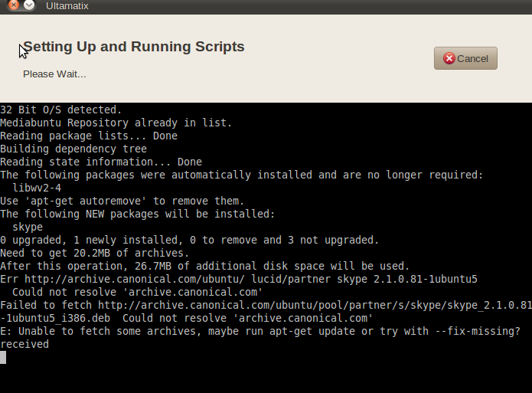Click the 'Building dependency tree' line
Image resolution: width=532 pixels, height=393 pixels.
tap(73, 149)
